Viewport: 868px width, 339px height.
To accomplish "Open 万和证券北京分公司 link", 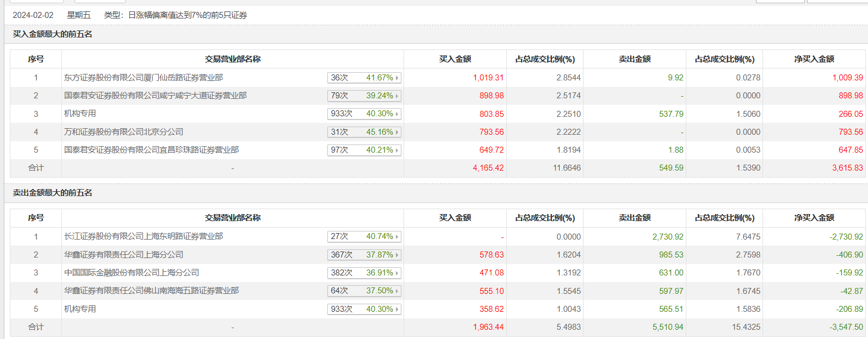I will click(x=123, y=132).
